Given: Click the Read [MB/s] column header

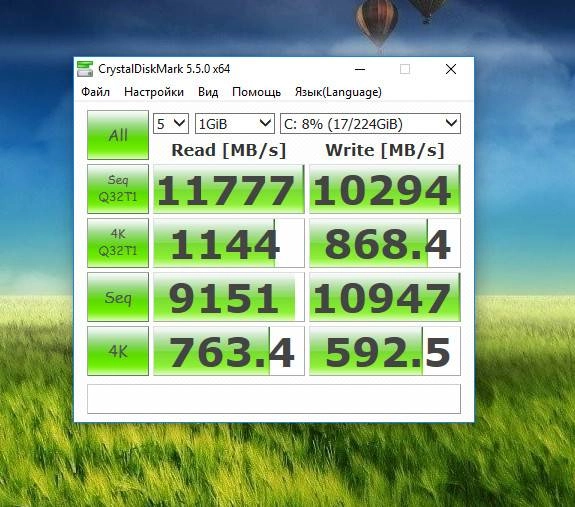Looking at the screenshot, I should 228,150.
